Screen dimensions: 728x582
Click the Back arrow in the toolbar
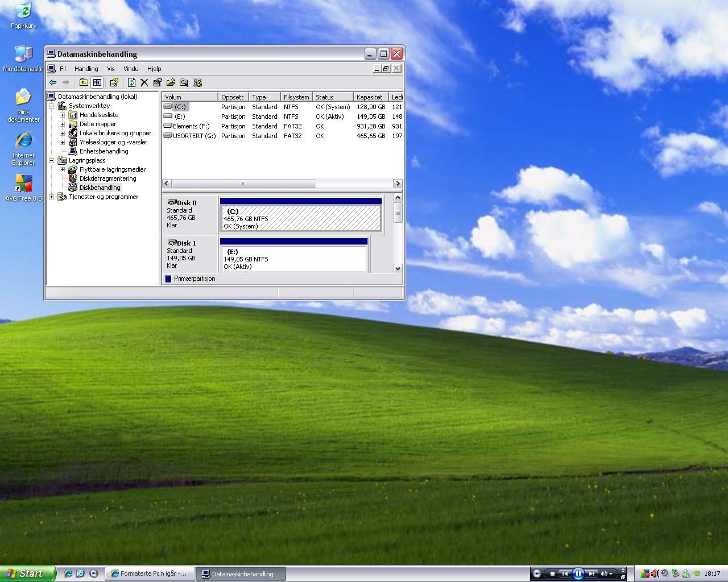(x=53, y=82)
